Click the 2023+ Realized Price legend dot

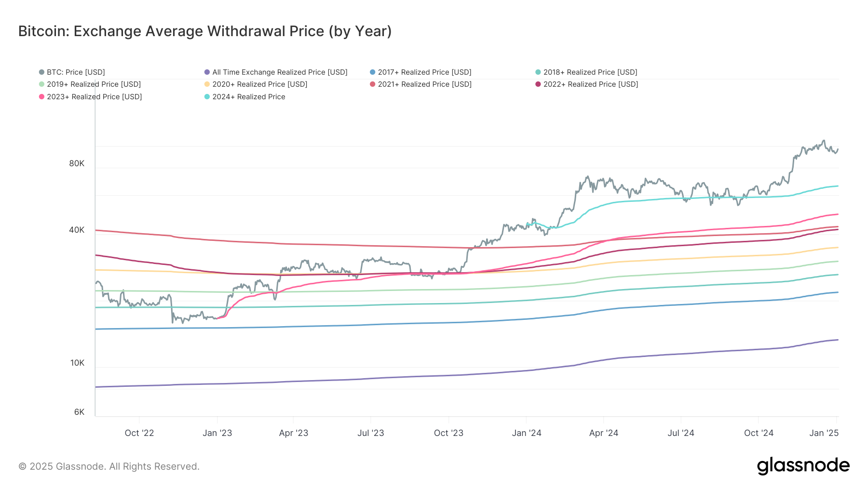[x=42, y=97]
